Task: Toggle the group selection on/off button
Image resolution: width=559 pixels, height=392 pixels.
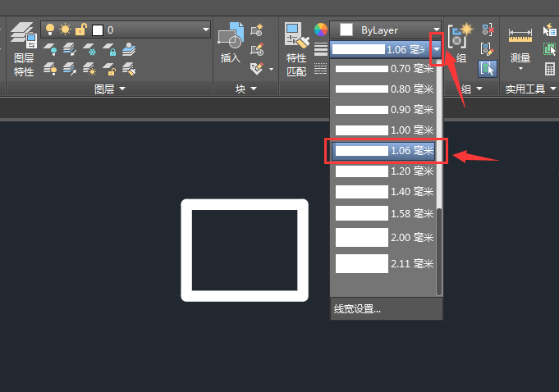Action: point(488,68)
